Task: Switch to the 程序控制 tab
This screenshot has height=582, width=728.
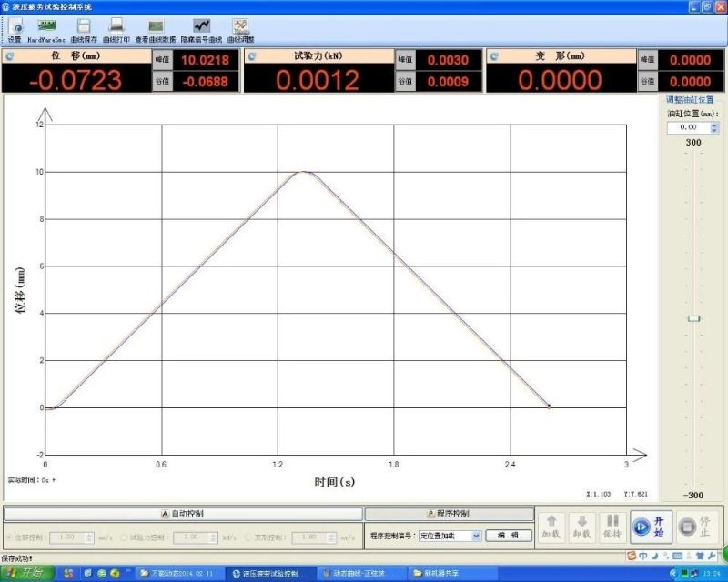Action: [449, 514]
